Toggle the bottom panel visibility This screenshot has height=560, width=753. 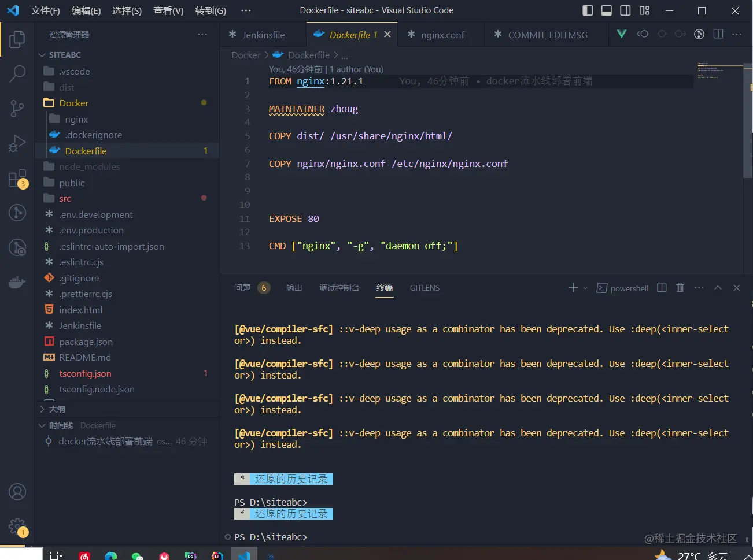(x=607, y=10)
